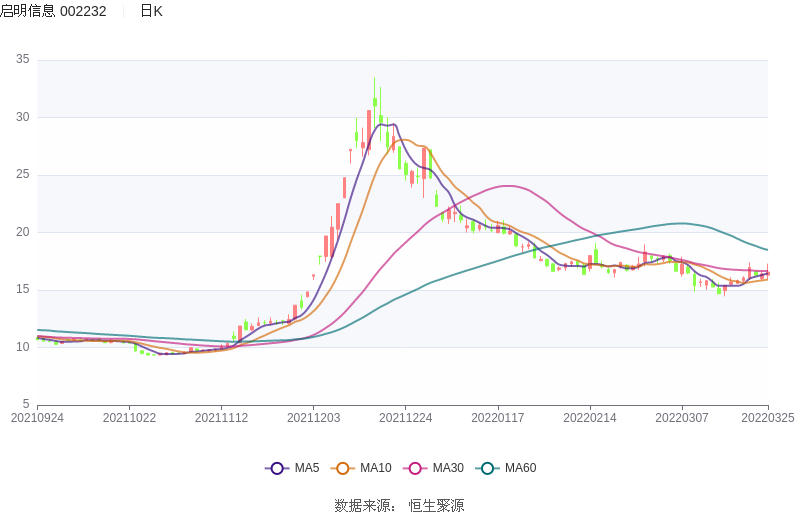
Task: Click the 20 price level y-axis label
Action: click(22, 232)
